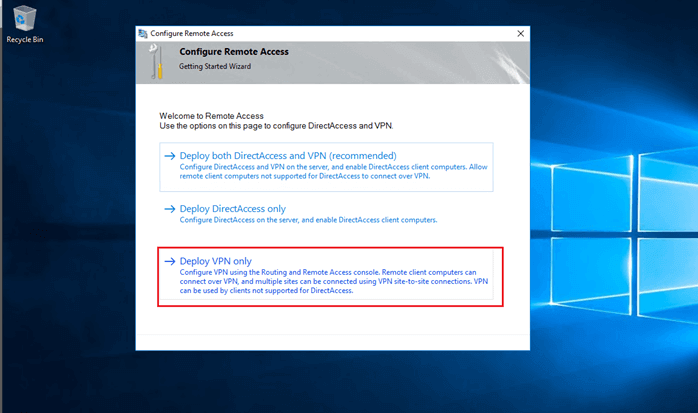
Task: Click the wrench and screwdriver wizard icon
Action: point(156,62)
